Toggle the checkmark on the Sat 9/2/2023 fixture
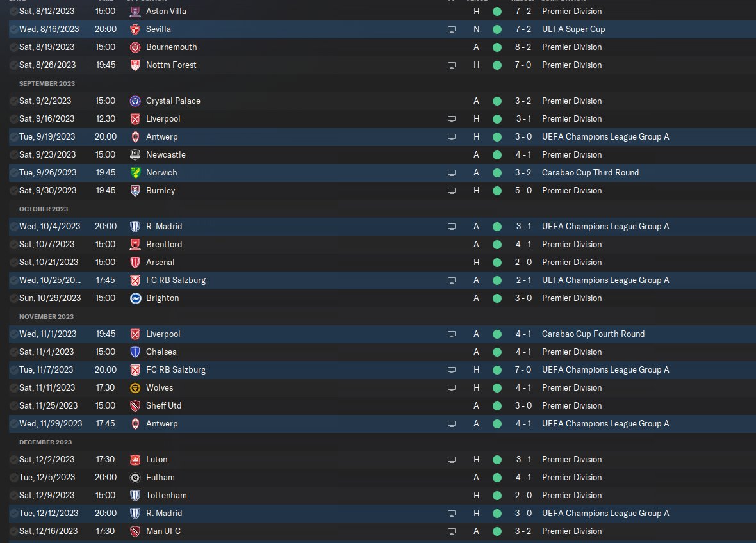This screenshot has width=756, height=543. point(14,101)
